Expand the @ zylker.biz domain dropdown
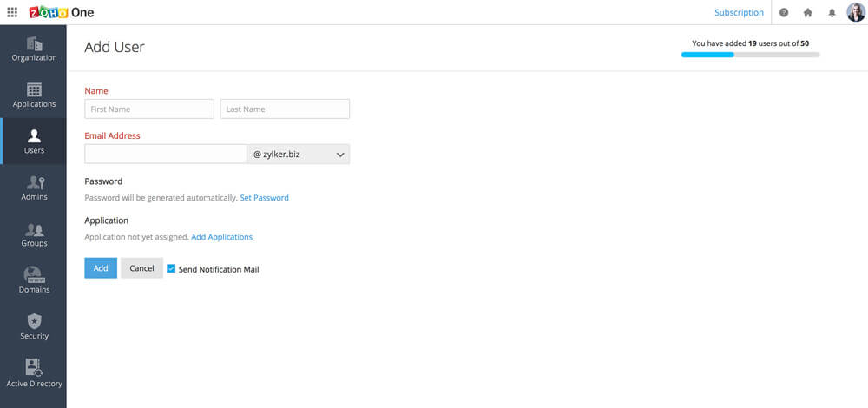 (x=299, y=155)
